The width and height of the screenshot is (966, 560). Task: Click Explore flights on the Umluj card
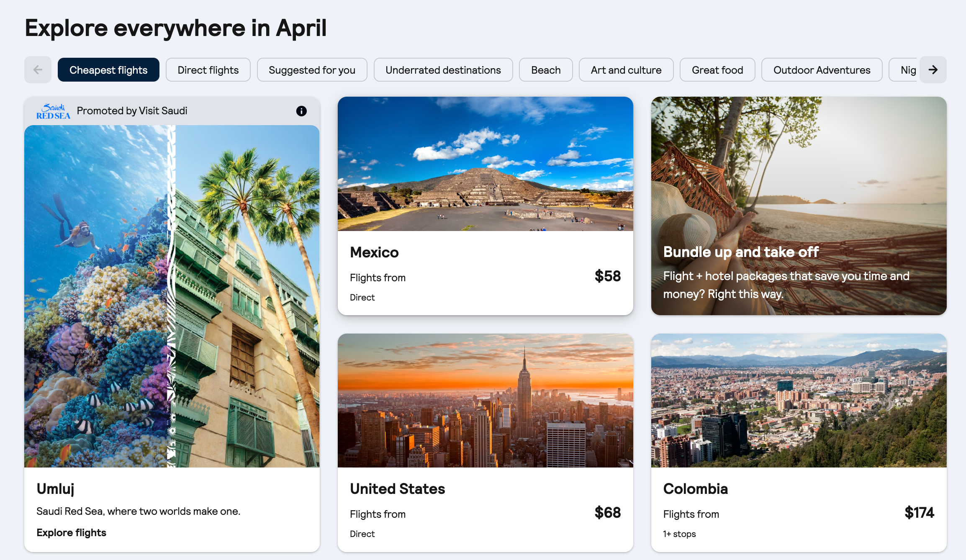coord(71,532)
